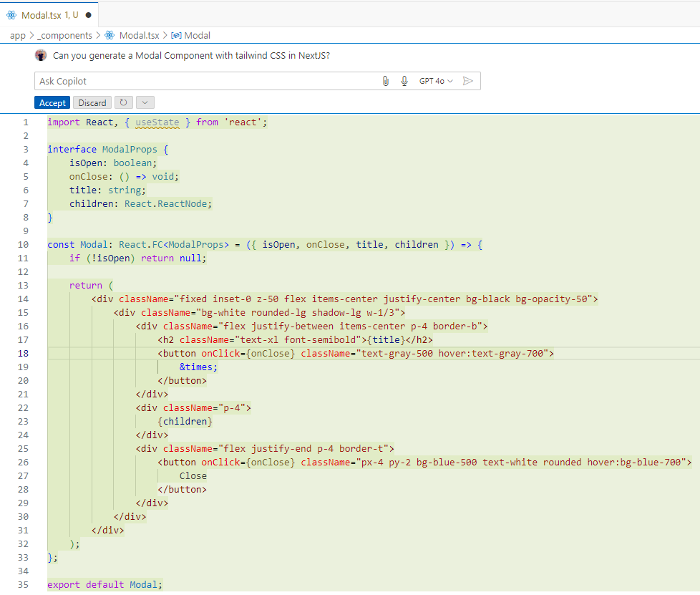Click the rerun request icon beside Discard
The height and width of the screenshot is (595, 700).
pos(123,102)
